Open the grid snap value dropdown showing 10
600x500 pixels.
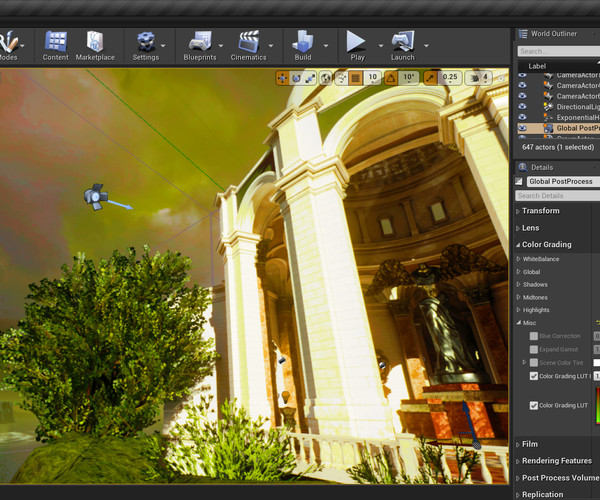coord(373,78)
